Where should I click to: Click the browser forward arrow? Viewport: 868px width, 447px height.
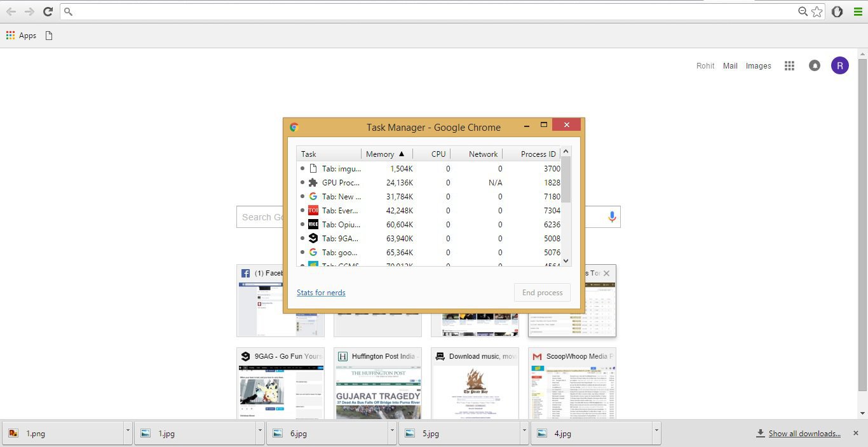(x=29, y=11)
